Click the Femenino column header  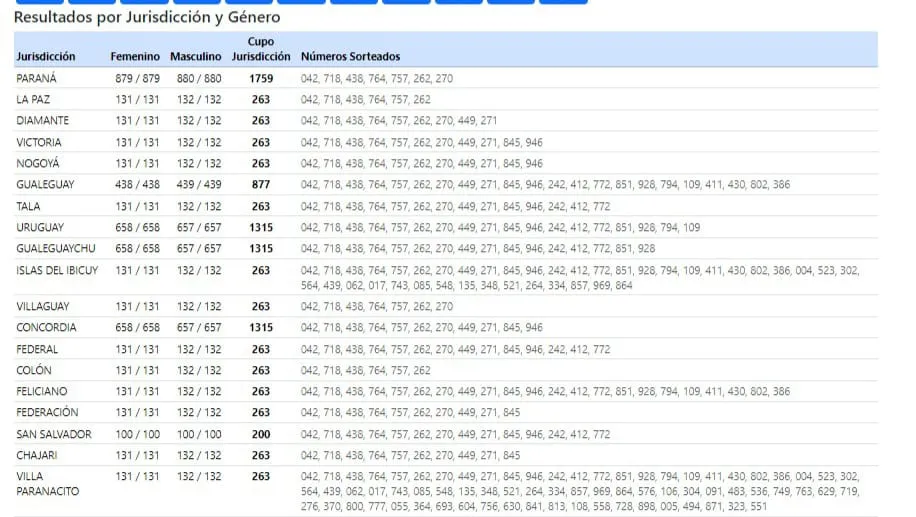pos(135,57)
